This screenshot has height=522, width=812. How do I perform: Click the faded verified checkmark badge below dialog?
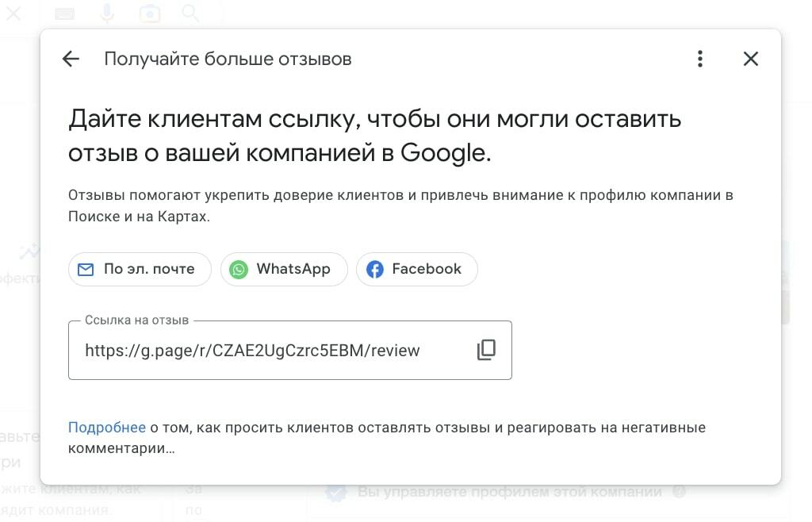(x=335, y=493)
